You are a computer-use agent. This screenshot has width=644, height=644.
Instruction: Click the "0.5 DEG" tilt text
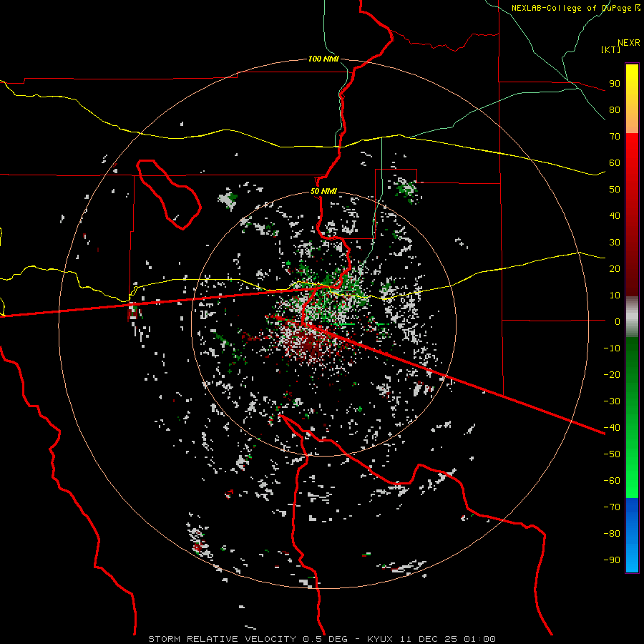click(326, 639)
